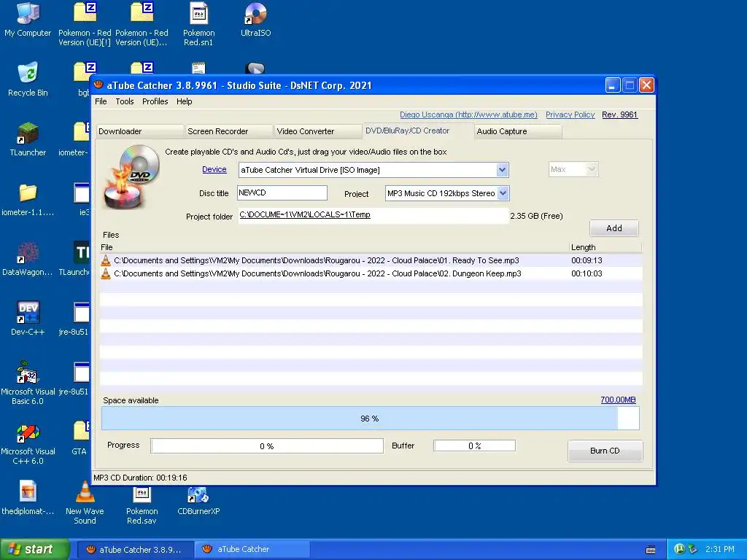The width and height of the screenshot is (747, 560).
Task: Click the Burn CD button
Action: point(605,451)
